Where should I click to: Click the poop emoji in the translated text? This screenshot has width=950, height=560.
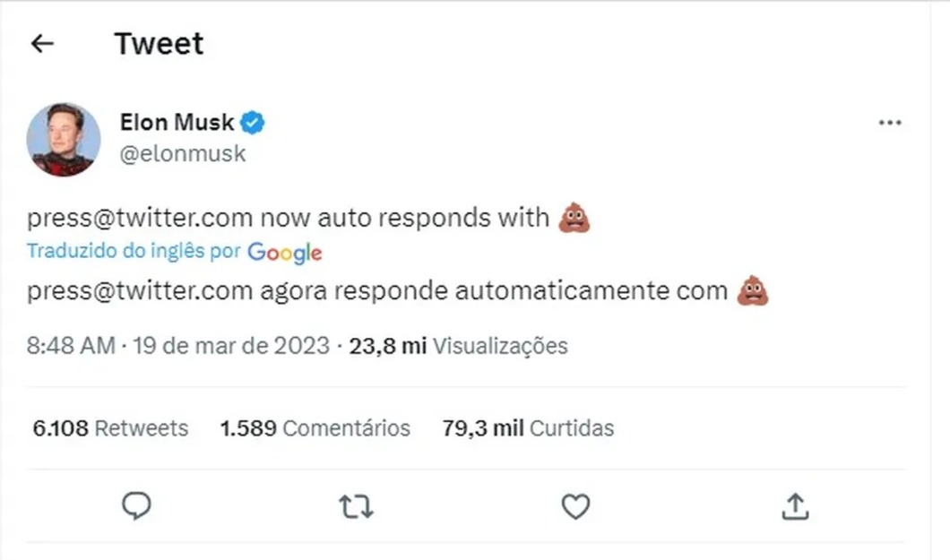pos(753,291)
